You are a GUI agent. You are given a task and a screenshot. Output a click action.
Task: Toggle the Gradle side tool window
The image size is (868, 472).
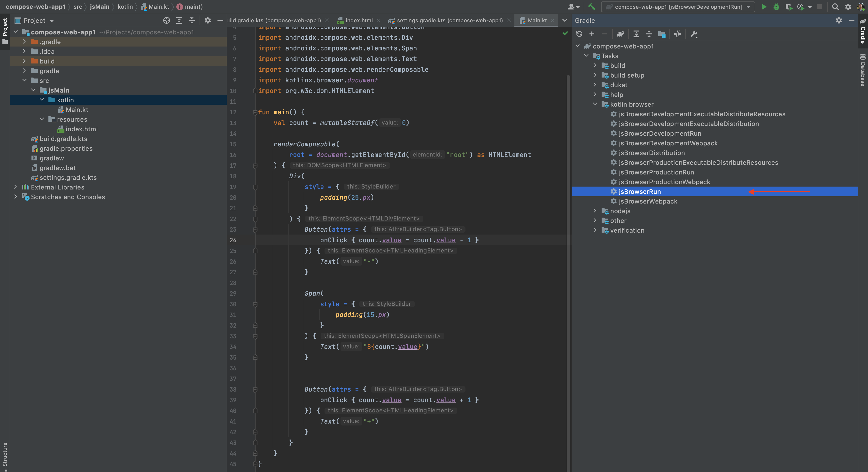[x=863, y=32]
